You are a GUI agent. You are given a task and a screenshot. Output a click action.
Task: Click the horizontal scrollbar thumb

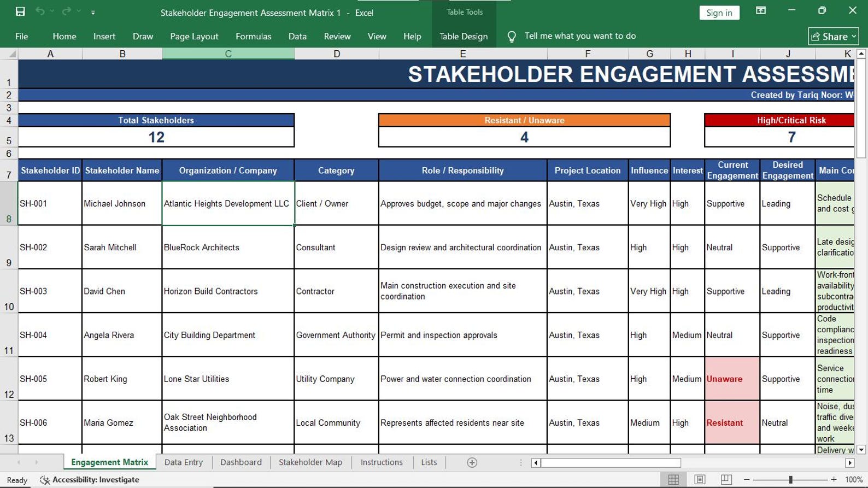coord(611,463)
